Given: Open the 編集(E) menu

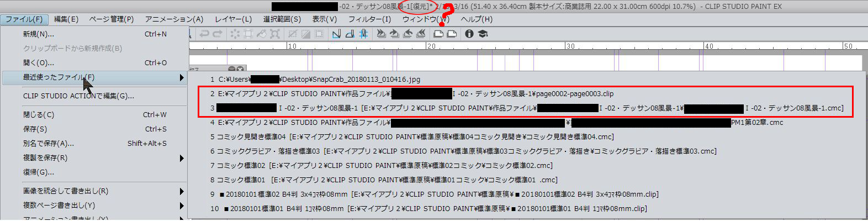Looking at the screenshot, I should click(66, 19).
